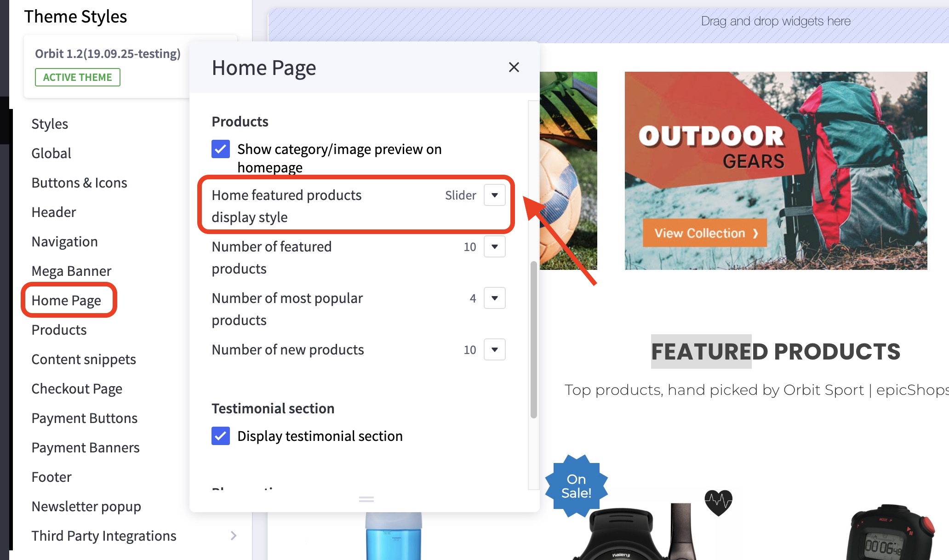Go to Checkout Page settings
The image size is (949, 560).
pyautogui.click(x=77, y=389)
